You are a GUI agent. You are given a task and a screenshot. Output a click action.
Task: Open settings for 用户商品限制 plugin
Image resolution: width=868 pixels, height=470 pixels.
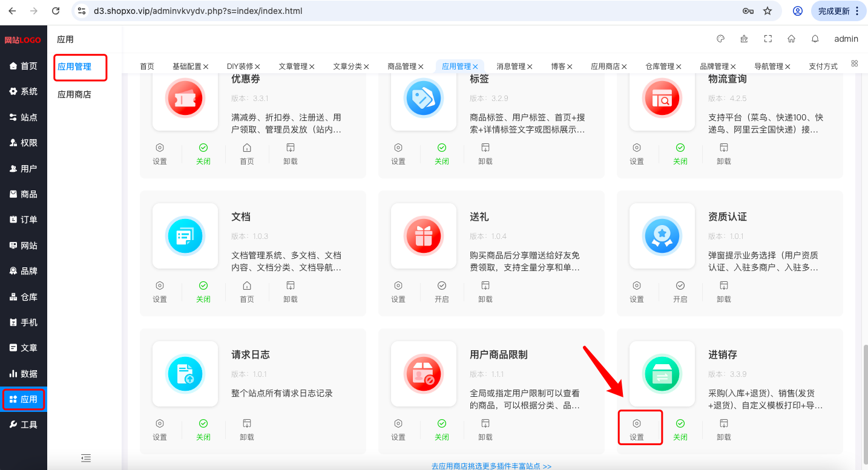point(398,430)
